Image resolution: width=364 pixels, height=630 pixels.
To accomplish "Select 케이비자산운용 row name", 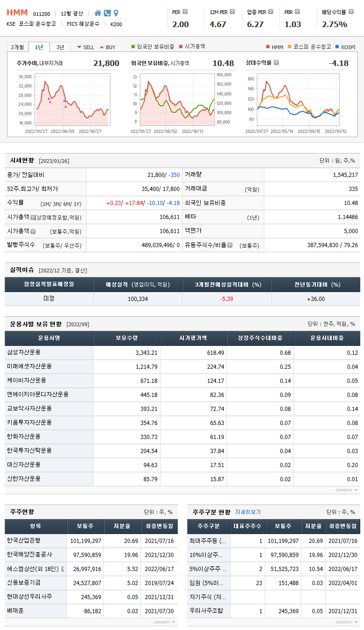I will pyautogui.click(x=27, y=381).
